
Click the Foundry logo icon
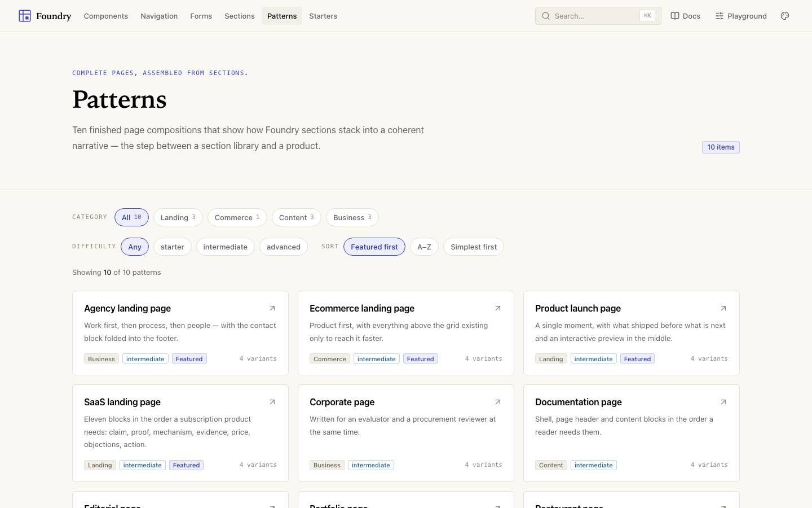point(25,16)
